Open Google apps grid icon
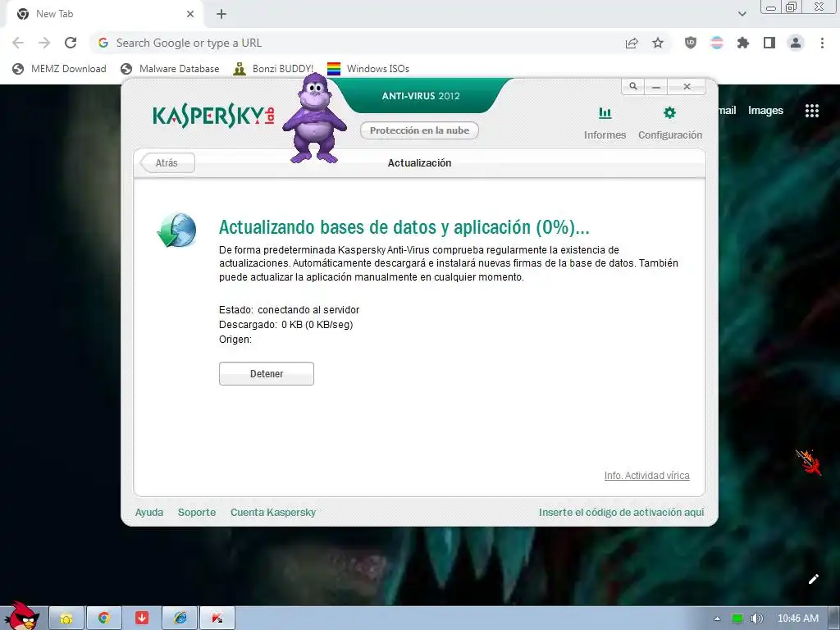840x630 pixels. click(x=812, y=111)
